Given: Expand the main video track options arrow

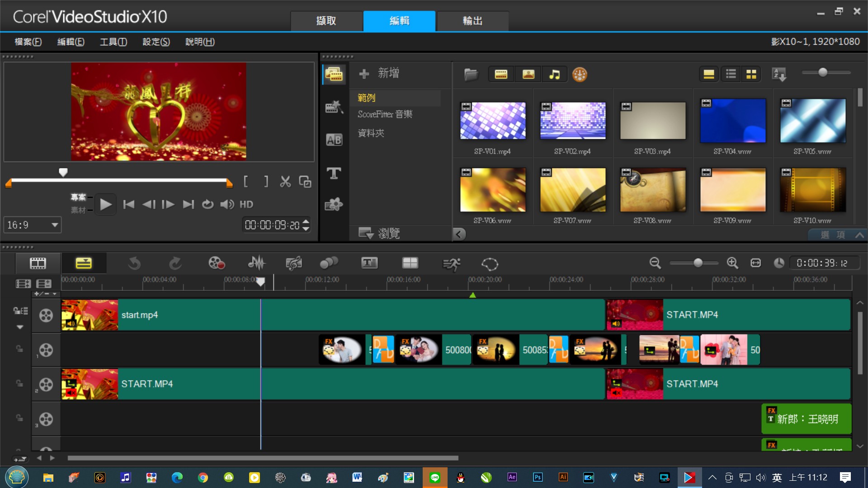Looking at the screenshot, I should [20, 327].
